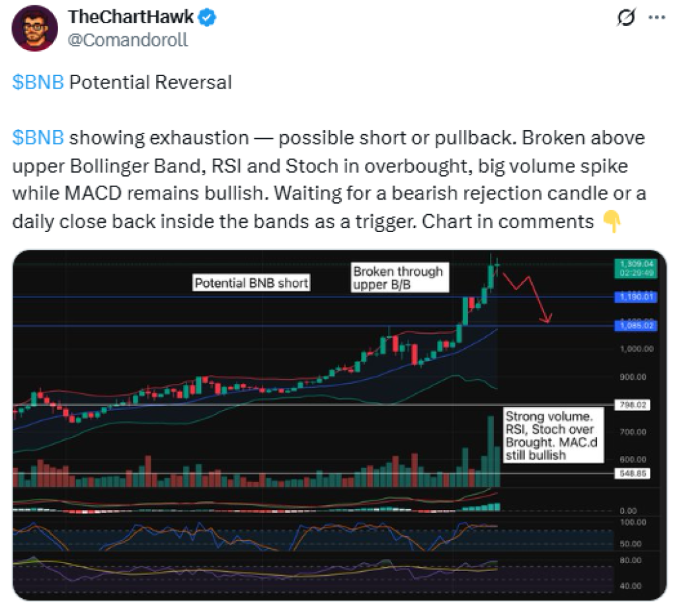This screenshot has height=616, width=677.
Task: Click the $BNB cashtag before Potential Reversal
Action: coord(38,83)
